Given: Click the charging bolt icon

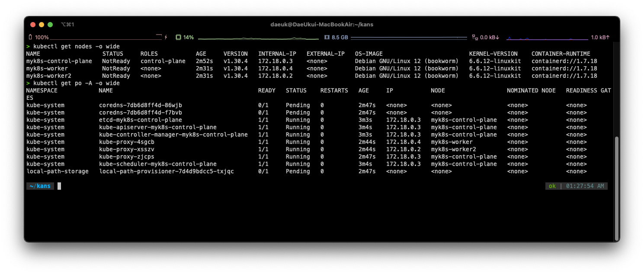Looking at the screenshot, I should (x=166, y=38).
